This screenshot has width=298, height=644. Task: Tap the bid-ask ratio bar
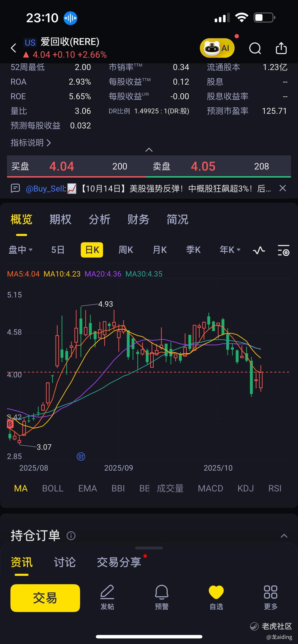[x=149, y=177]
